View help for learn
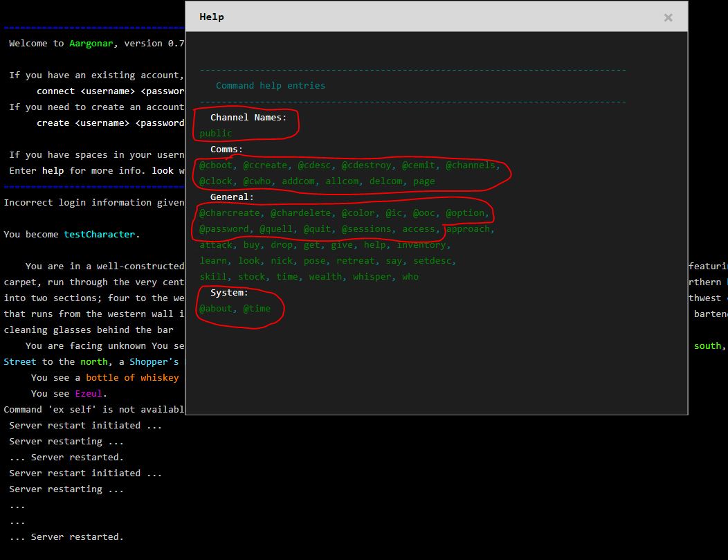The image size is (728, 560). (x=213, y=261)
